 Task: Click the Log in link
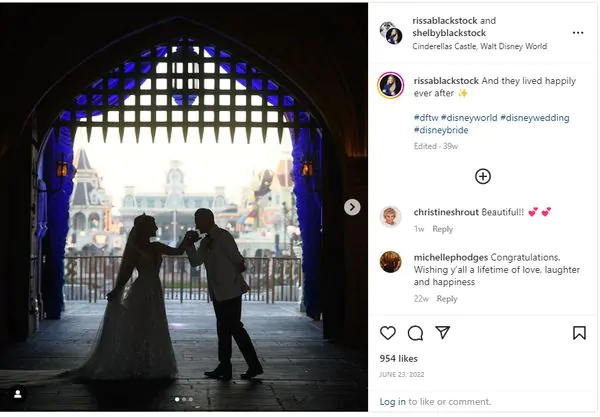pyautogui.click(x=392, y=402)
